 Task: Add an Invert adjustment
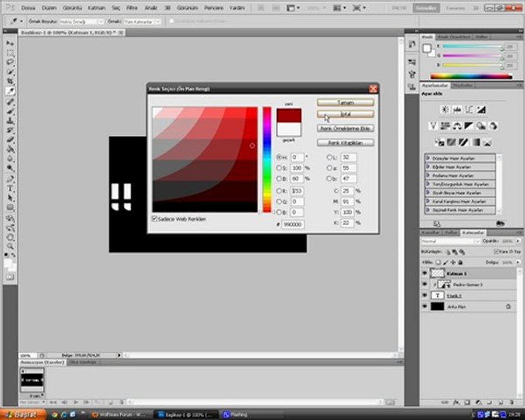coord(439,143)
